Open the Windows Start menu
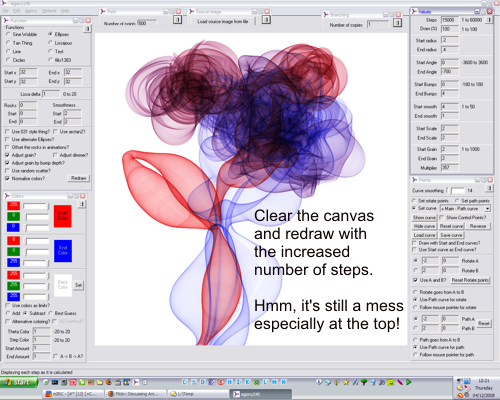Screen dimensions: 500x400 (x=19, y=382)
